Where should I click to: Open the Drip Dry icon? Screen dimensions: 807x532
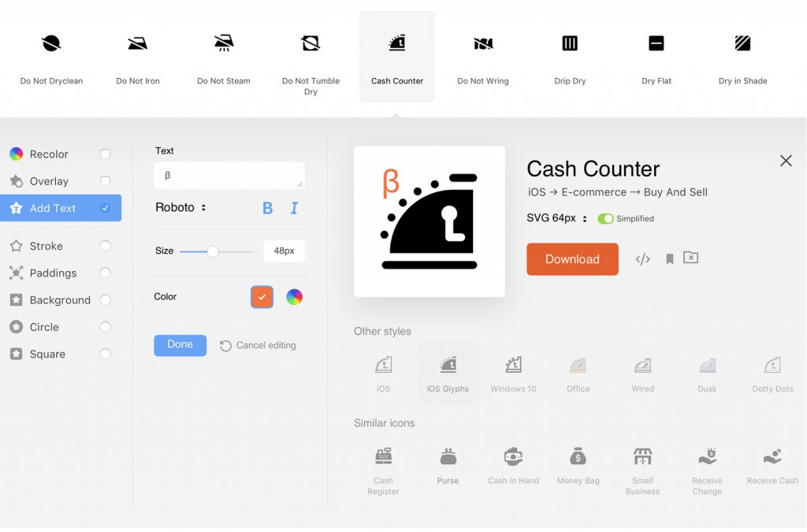(x=569, y=43)
